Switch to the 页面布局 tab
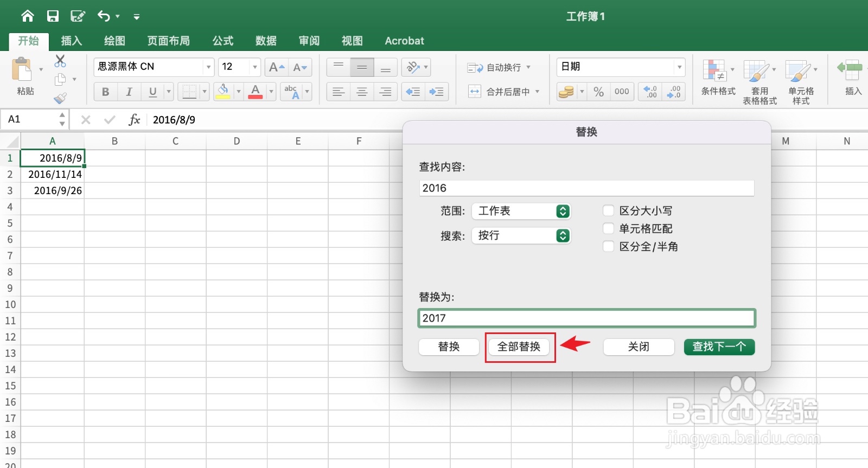The width and height of the screenshot is (868, 468). 169,41
